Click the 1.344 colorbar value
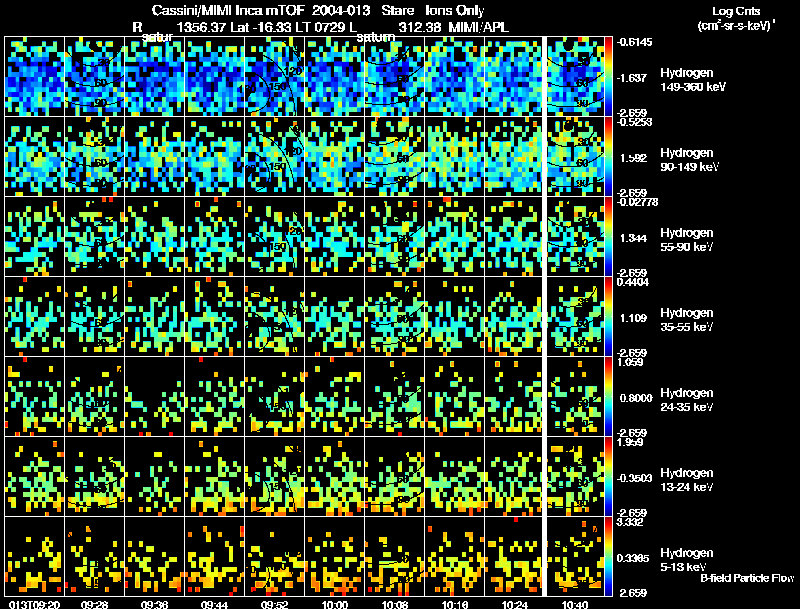The image size is (800, 609). (x=633, y=238)
